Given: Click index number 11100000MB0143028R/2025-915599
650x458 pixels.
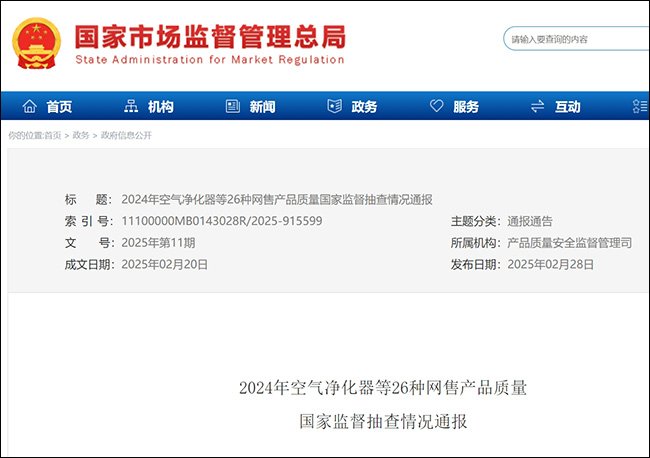Looking at the screenshot, I should click(x=222, y=221).
